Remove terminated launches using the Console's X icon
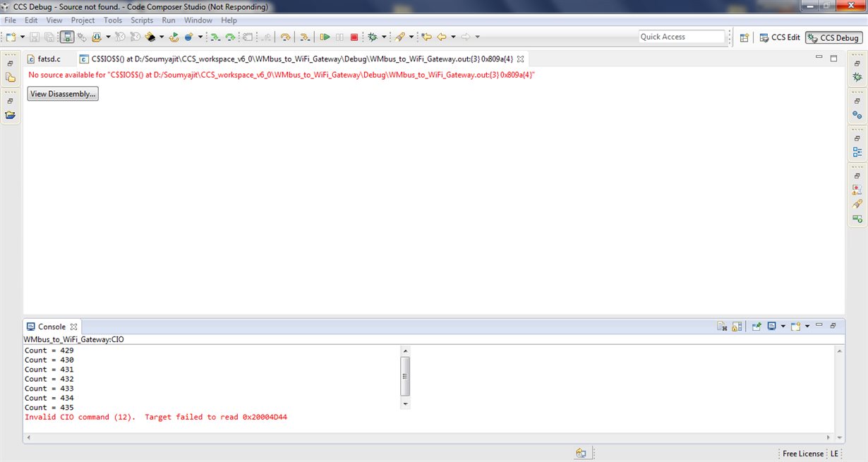Image resolution: width=868 pixels, height=462 pixels. tap(722, 326)
